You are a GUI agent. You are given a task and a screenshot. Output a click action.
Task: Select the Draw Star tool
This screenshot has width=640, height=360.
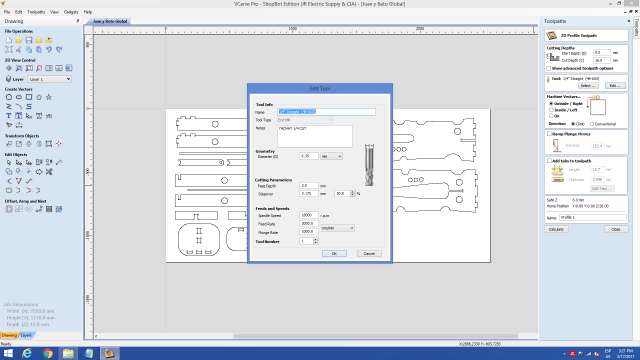pos(49,97)
